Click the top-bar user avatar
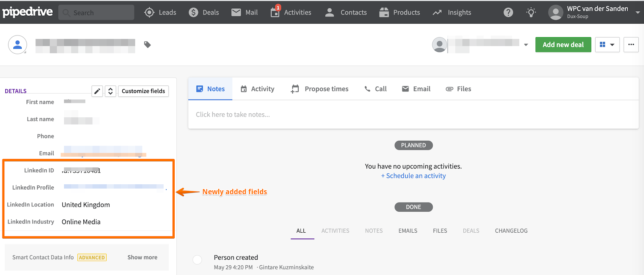Screen dimensions: 644x275 click(x=555, y=12)
